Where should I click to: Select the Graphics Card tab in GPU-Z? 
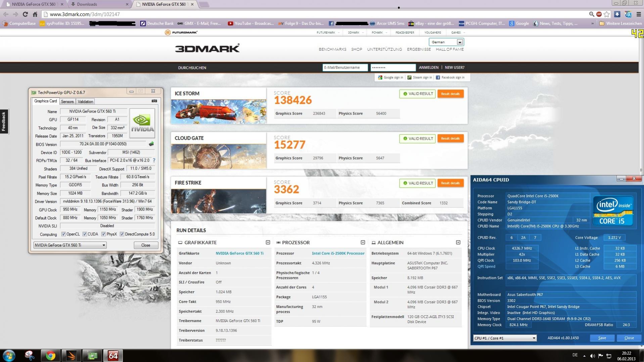click(46, 101)
